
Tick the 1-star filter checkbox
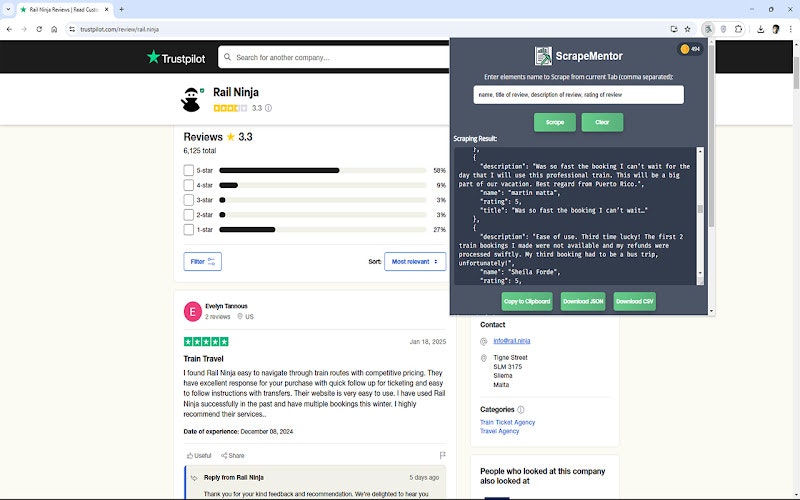point(188,230)
